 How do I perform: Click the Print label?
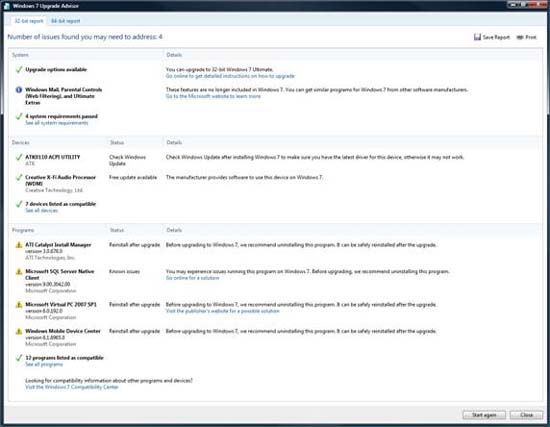[531, 37]
